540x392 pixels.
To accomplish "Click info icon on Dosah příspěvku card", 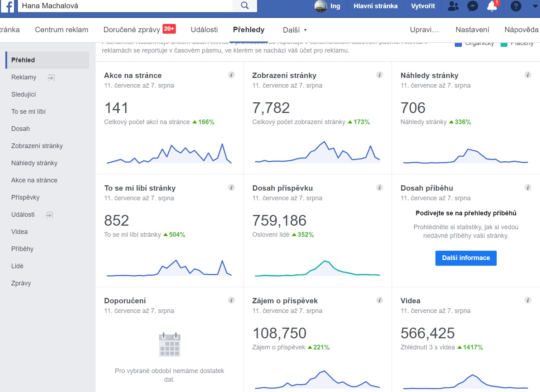I will 380,187.
